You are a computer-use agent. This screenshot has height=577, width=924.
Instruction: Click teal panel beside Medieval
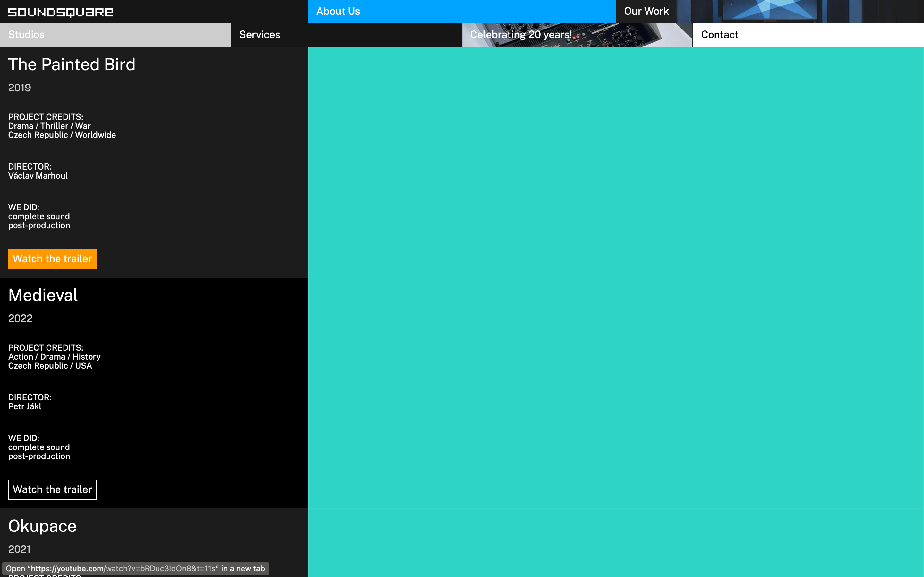coord(615,393)
